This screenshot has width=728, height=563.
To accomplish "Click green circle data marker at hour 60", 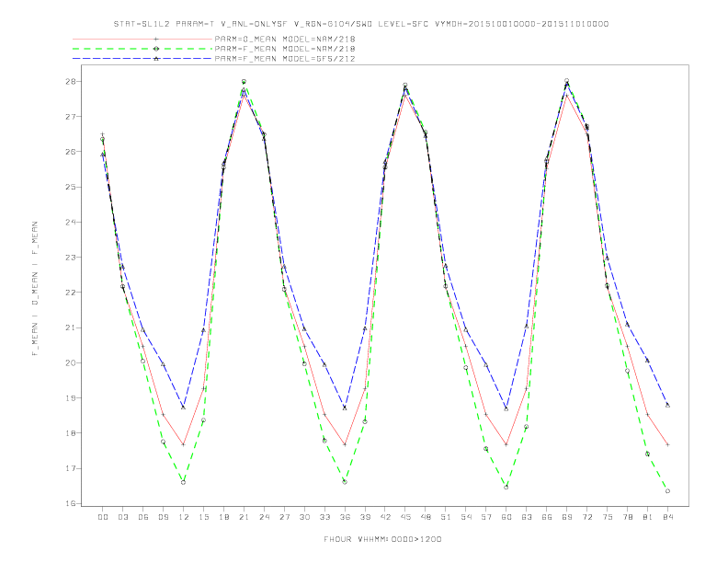I will (506, 488).
